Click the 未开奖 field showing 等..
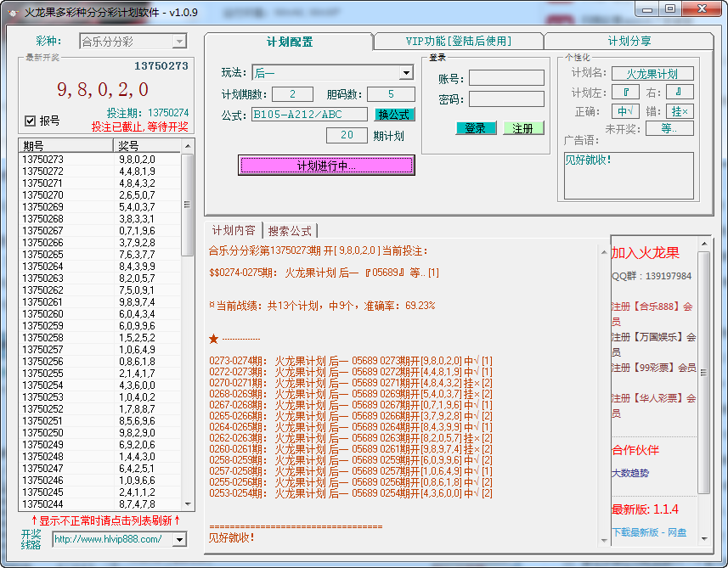The height and width of the screenshot is (568, 728). coord(669,128)
